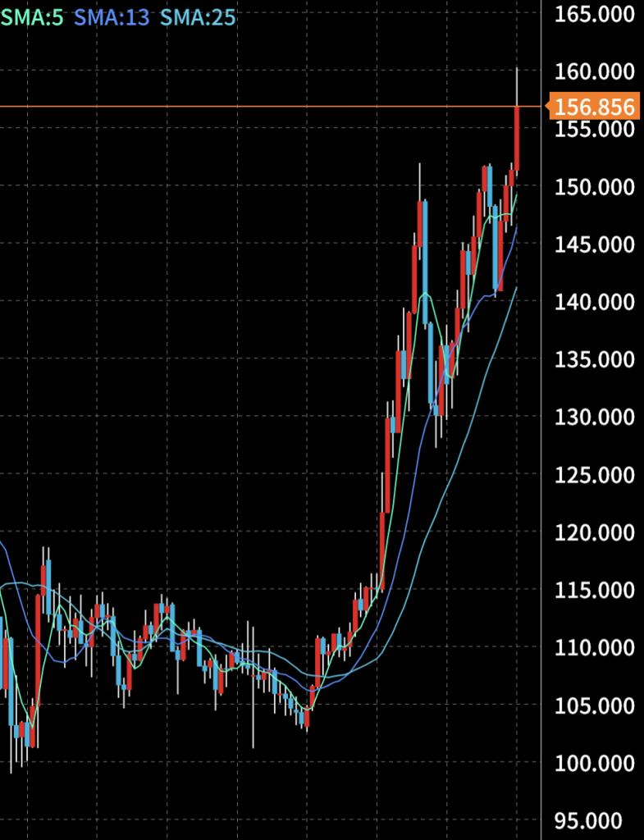Click the 100.000 price axis label
Image resolution: width=644 pixels, height=840 pixels.
click(594, 763)
